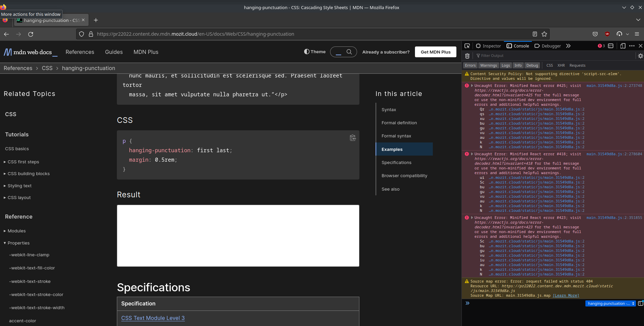Viewport: 644px width, 326px height.
Task: Enable the XHR console filter
Action: (561, 65)
